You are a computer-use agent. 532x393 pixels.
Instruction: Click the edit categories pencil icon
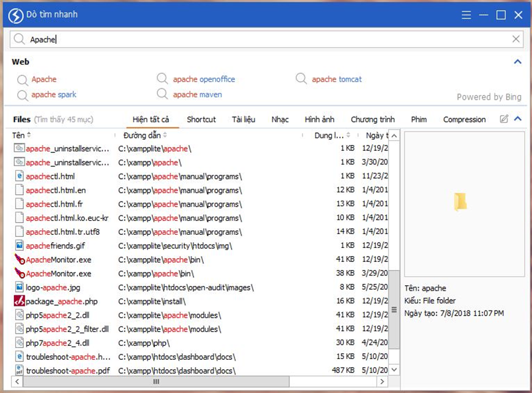[504, 119]
